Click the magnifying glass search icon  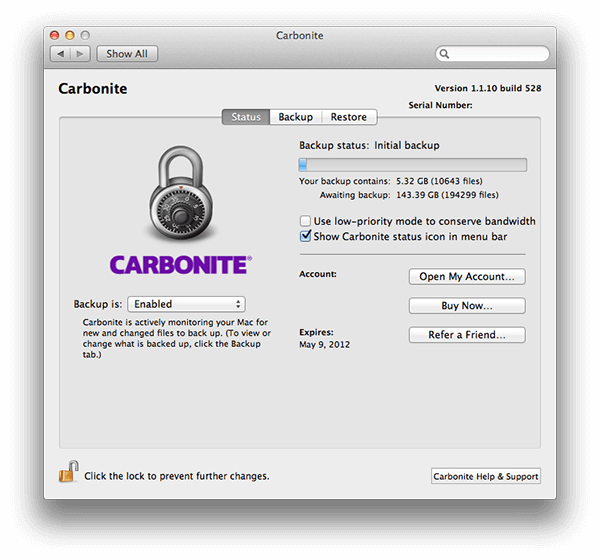coord(444,54)
